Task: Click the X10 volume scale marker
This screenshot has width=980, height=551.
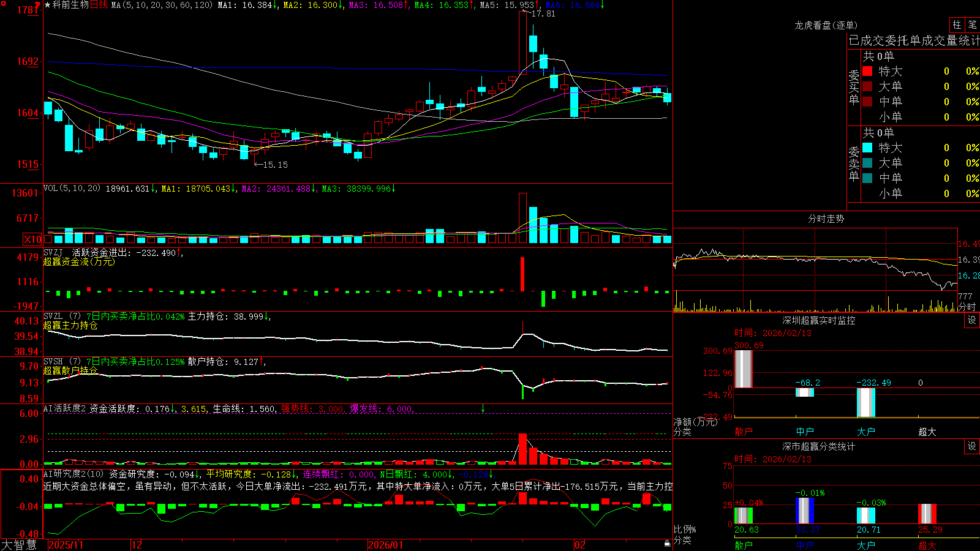Action: pyautogui.click(x=32, y=239)
